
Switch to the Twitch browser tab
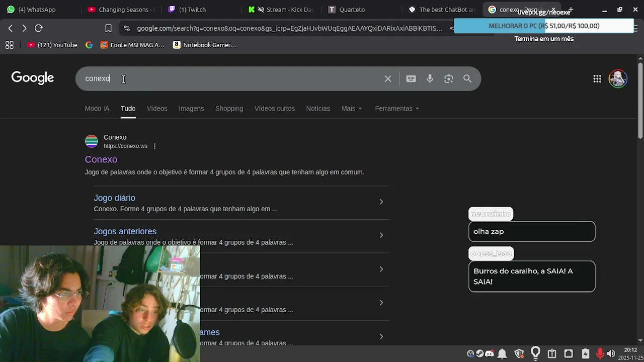201,10
